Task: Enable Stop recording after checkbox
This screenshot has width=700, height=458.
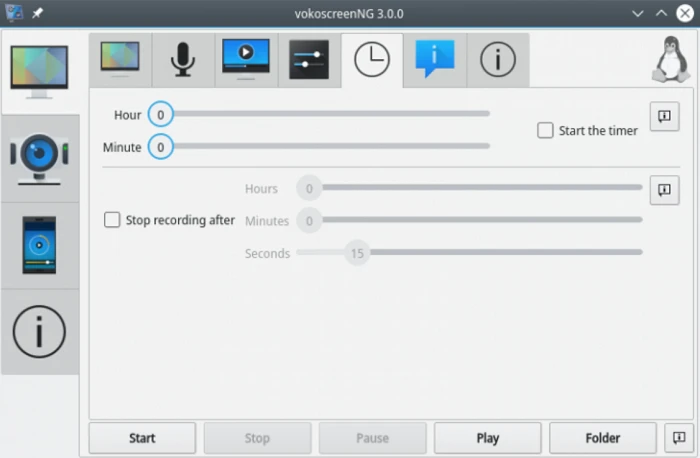Action: coord(112,220)
